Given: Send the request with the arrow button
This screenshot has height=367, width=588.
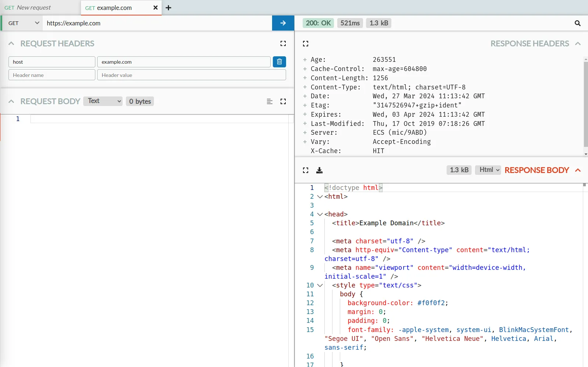Looking at the screenshot, I should 283,23.
